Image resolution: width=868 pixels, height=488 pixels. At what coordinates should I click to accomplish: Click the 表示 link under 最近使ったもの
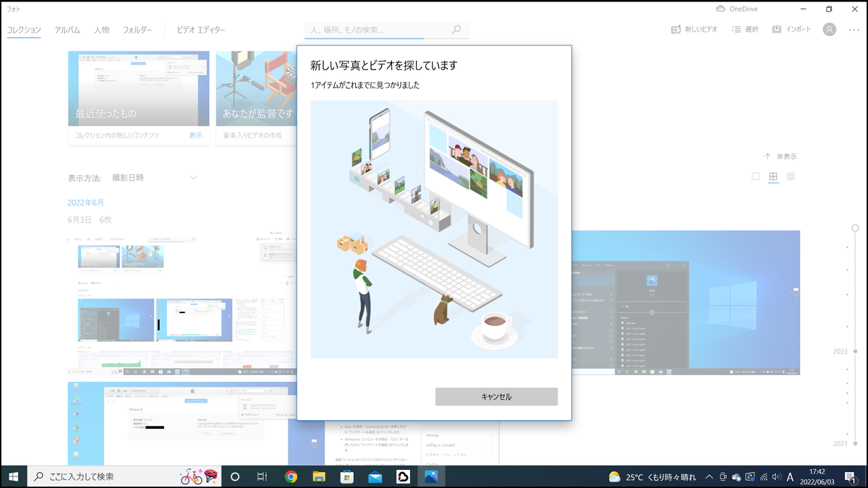(x=196, y=135)
